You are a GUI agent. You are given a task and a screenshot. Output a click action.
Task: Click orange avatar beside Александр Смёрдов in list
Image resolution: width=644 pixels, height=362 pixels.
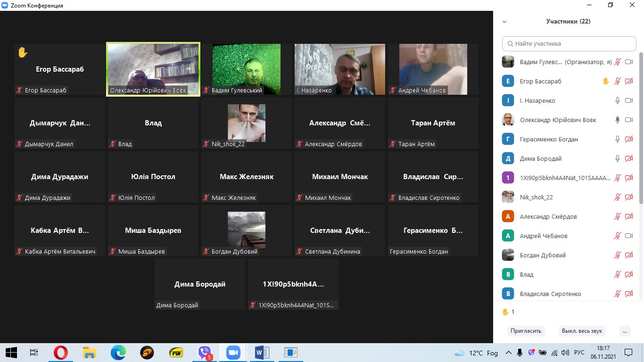(508, 216)
